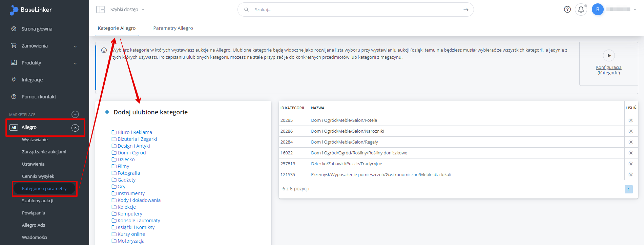
Task: Remove category 20286 Narożniki
Action: [x=631, y=131]
